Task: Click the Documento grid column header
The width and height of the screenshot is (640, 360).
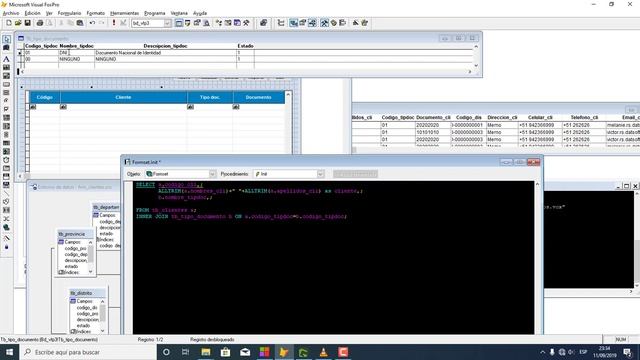Action: pyautogui.click(x=258, y=97)
